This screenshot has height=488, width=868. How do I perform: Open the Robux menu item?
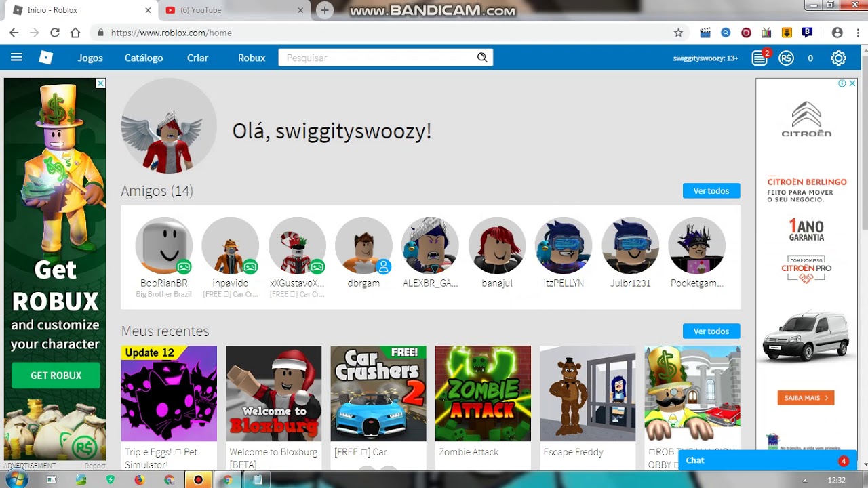click(252, 58)
